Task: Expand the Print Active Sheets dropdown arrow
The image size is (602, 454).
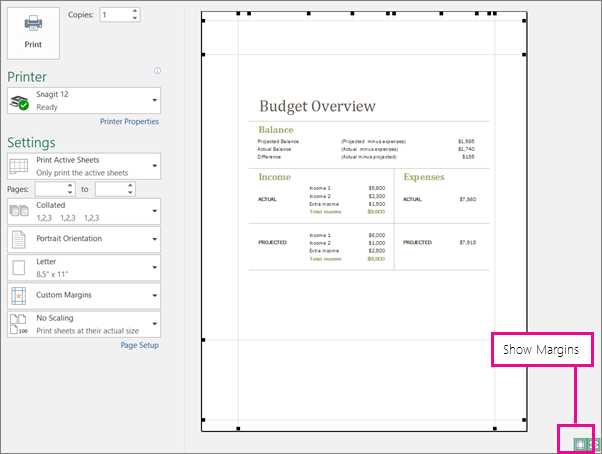Action: [x=154, y=166]
